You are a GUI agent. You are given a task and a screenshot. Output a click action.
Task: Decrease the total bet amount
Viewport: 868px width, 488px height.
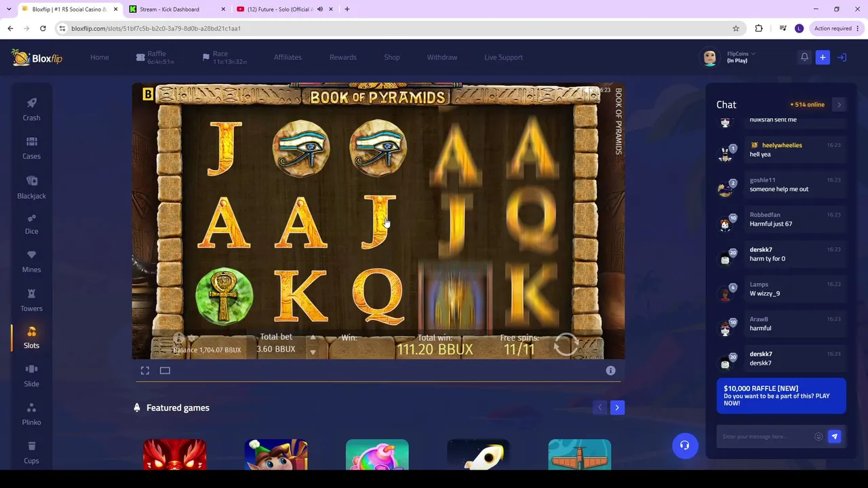[x=313, y=352]
